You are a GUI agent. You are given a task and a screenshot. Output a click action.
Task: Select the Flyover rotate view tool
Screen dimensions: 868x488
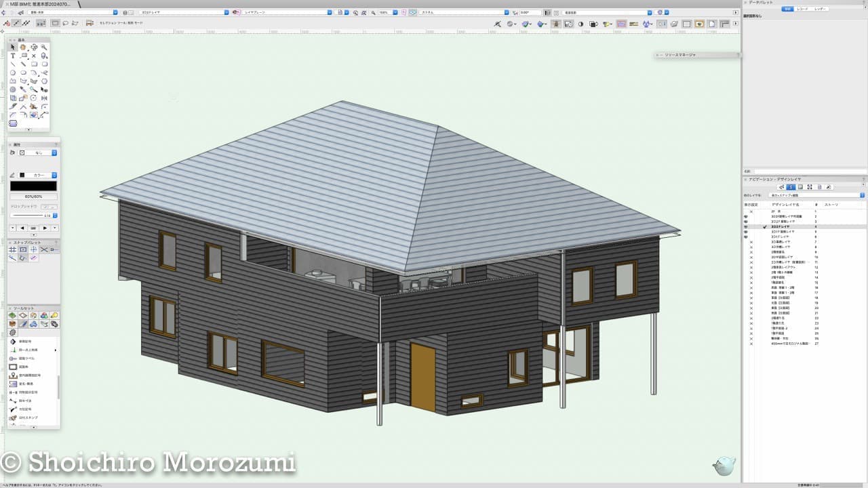point(34,47)
